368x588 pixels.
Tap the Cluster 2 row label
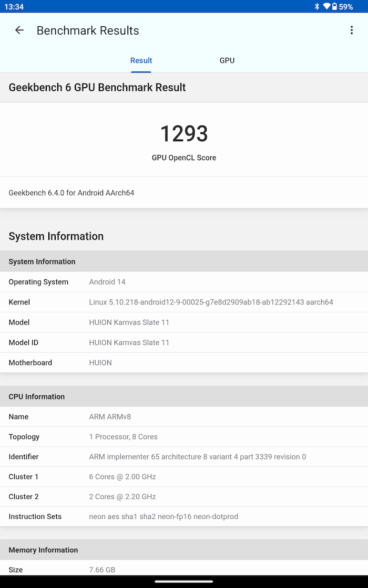24,497
